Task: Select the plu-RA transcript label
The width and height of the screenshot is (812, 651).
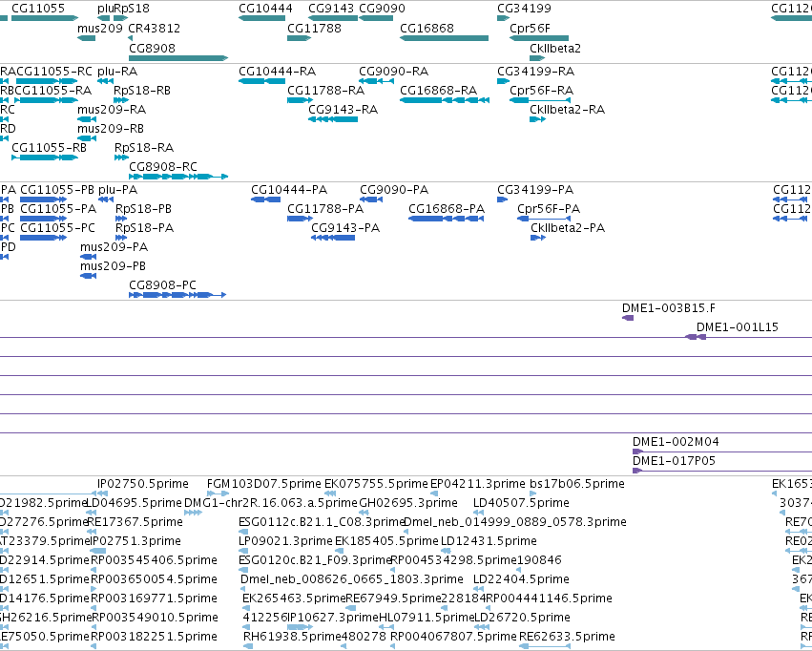Action: coord(117,71)
